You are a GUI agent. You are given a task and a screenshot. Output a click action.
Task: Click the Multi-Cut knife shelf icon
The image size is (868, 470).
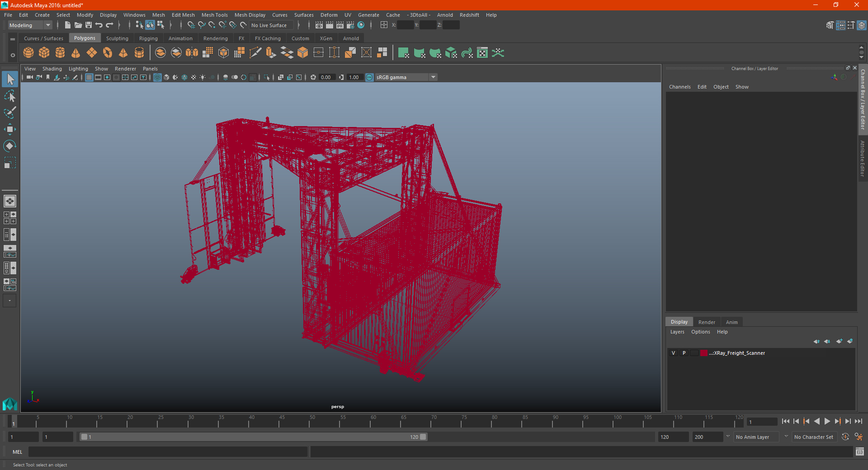[x=255, y=53]
